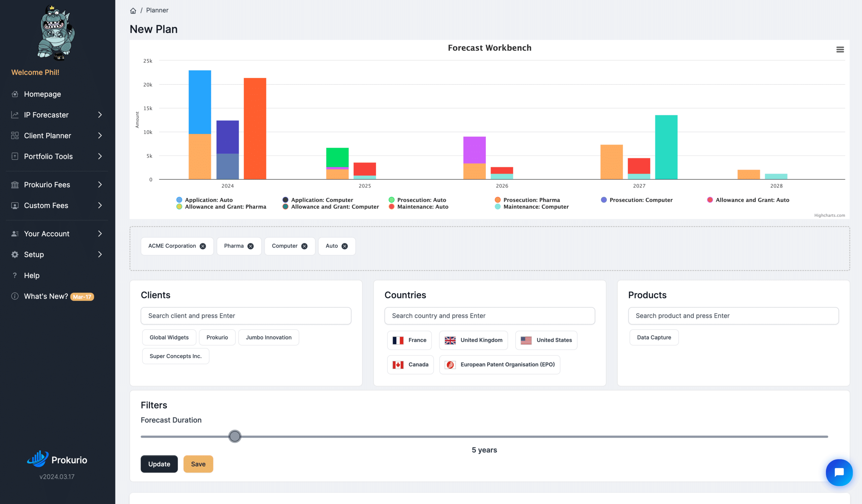The image size is (862, 504).
Task: Expand Setup submenu chevron
Action: 100,255
